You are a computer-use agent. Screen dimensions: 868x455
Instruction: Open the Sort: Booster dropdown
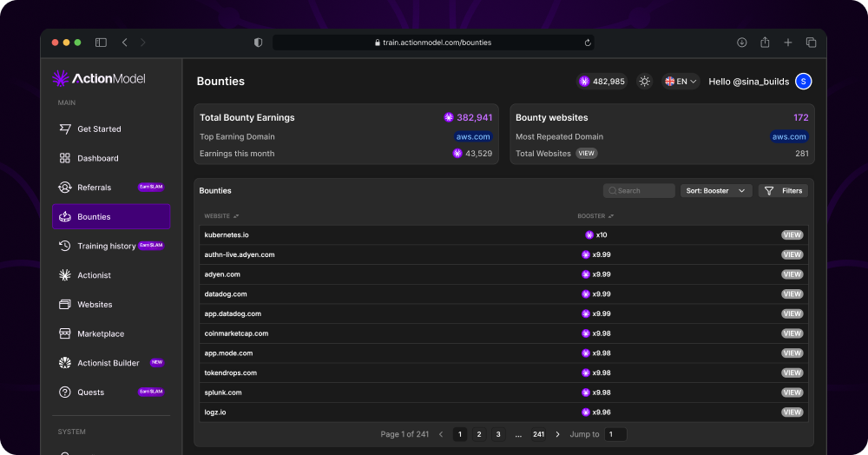(x=716, y=190)
